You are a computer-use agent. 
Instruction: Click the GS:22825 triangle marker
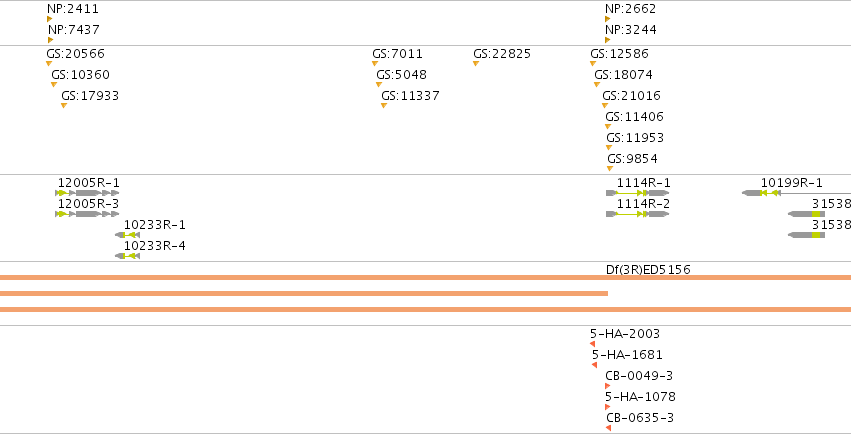click(475, 63)
